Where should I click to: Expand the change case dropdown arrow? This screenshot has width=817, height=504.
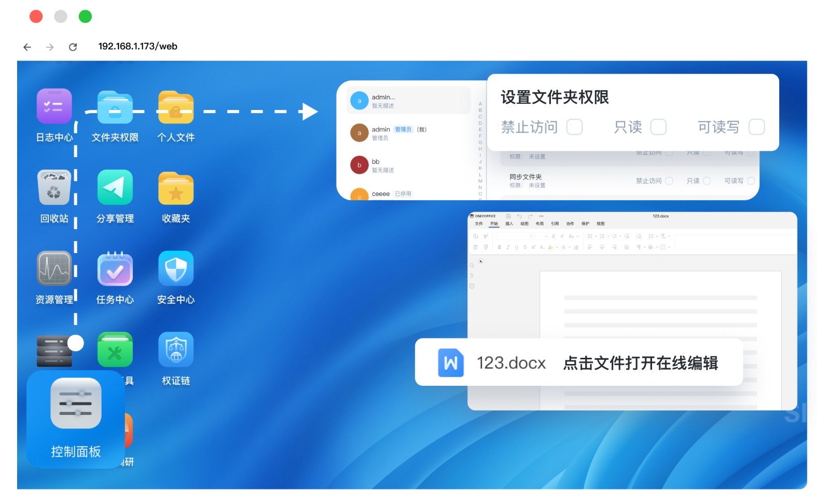pos(577,236)
